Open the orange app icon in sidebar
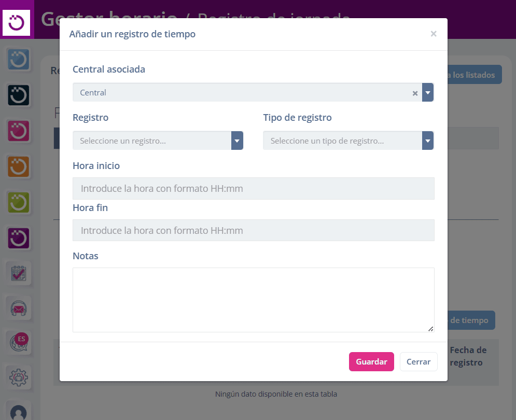 click(x=19, y=166)
